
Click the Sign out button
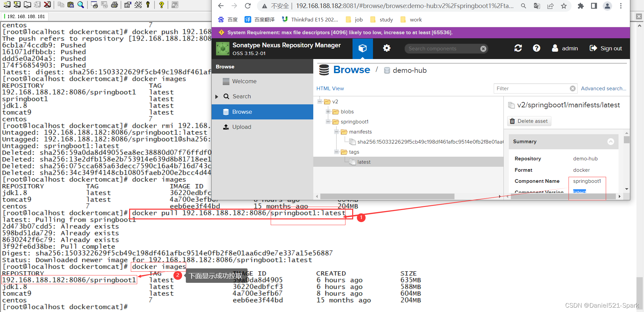[606, 48]
